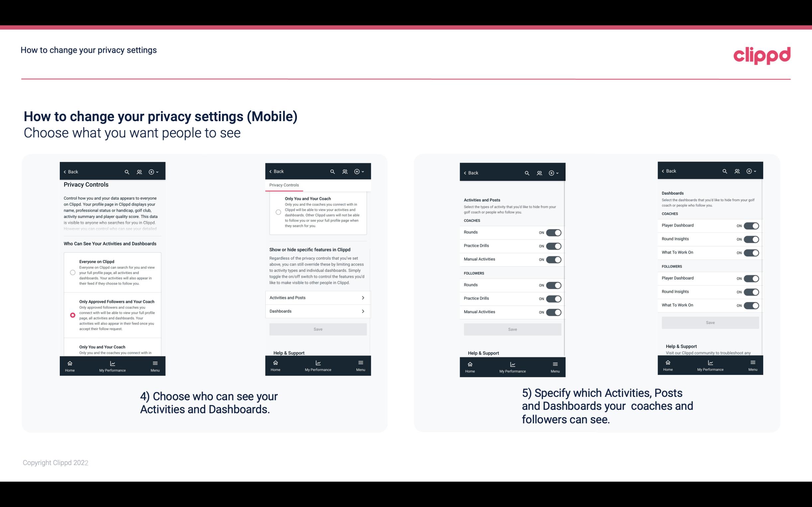This screenshot has width=812, height=507.
Task: Expand the Activities and Posts section
Action: tap(317, 297)
